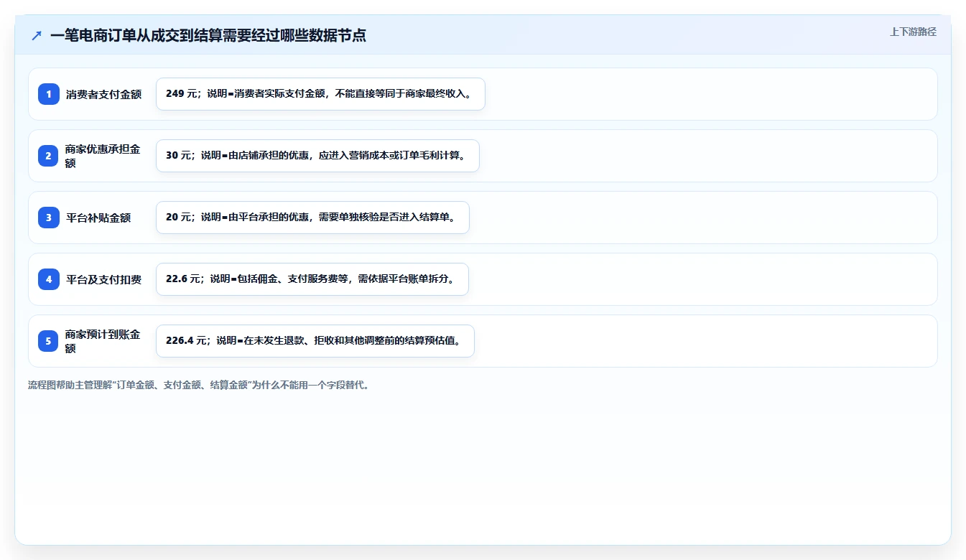Click the arrow icon beside the title
The width and height of the screenshot is (966, 560).
point(37,35)
